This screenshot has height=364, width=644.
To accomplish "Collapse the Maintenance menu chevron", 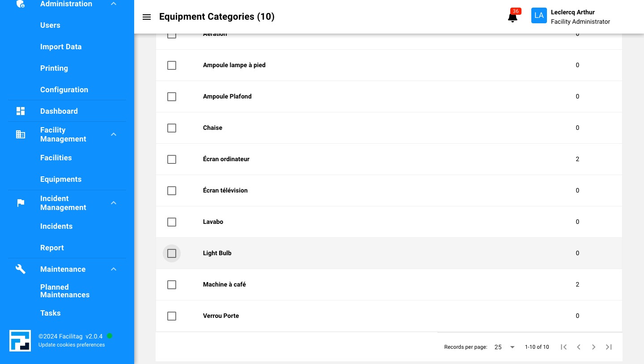I will tap(114, 269).
